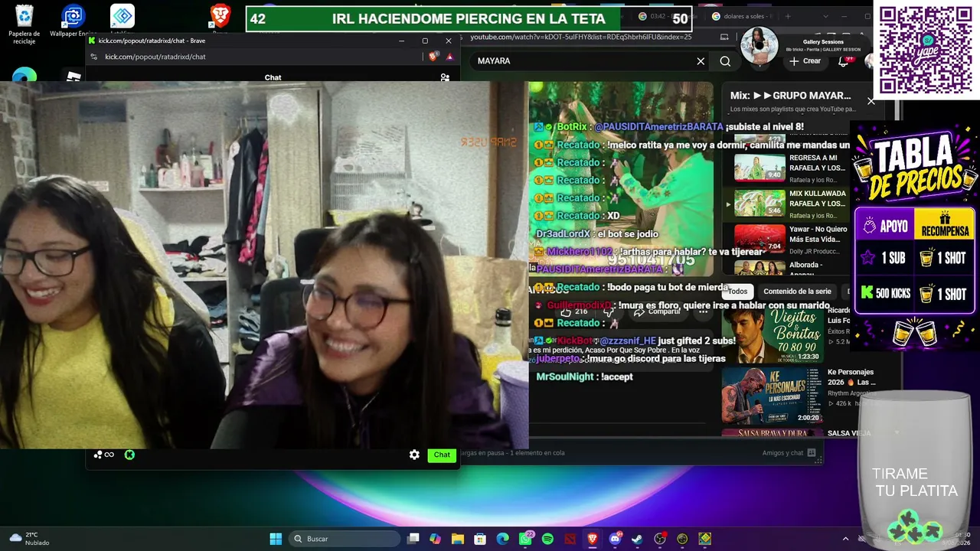Select the Todos filter chip
The height and width of the screenshot is (551, 980).
point(737,292)
